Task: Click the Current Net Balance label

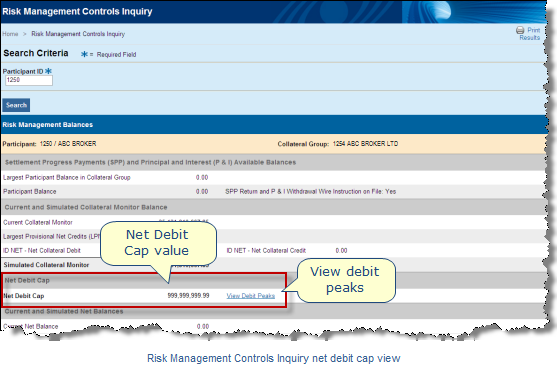Action: click(x=31, y=326)
